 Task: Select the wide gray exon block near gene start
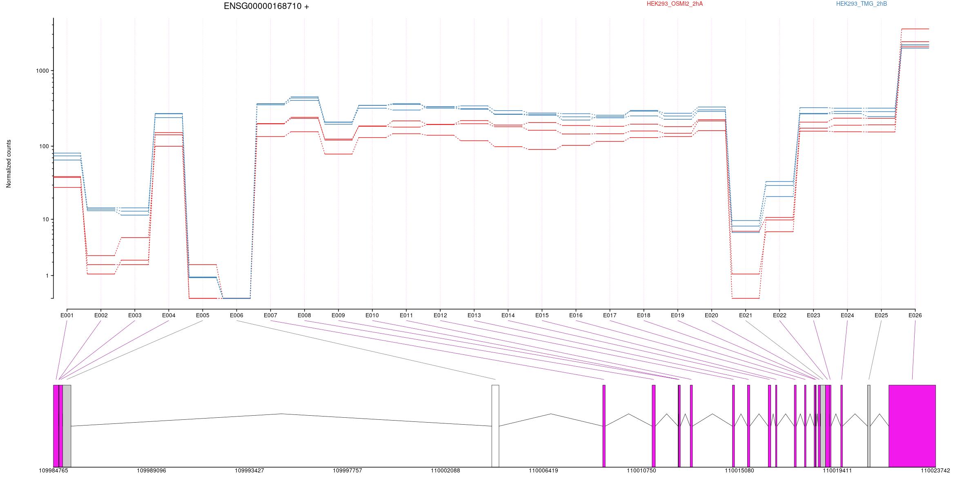tap(67, 426)
